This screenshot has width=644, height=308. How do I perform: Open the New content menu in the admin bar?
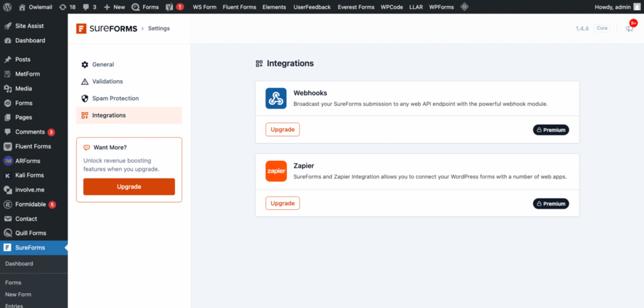(x=114, y=7)
